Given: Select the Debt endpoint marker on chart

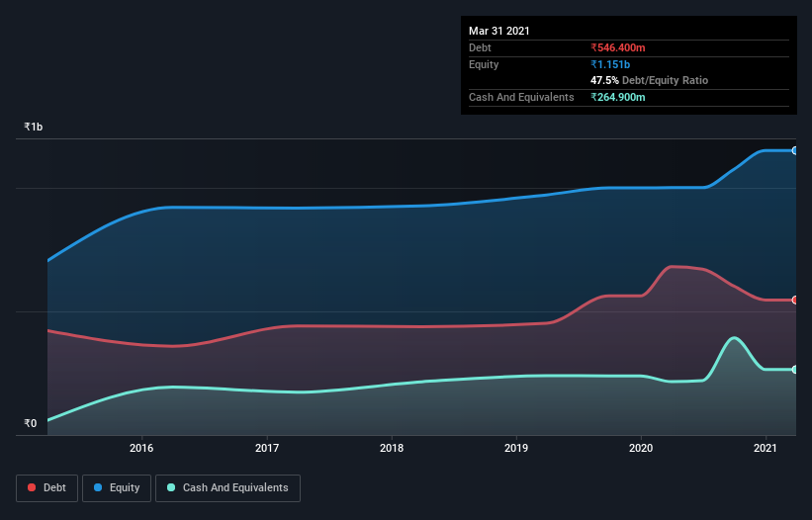Looking at the screenshot, I should point(795,301).
